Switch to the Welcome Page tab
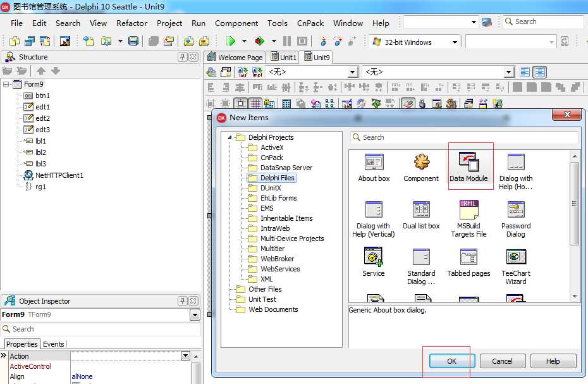The width and height of the screenshot is (588, 384). point(235,57)
